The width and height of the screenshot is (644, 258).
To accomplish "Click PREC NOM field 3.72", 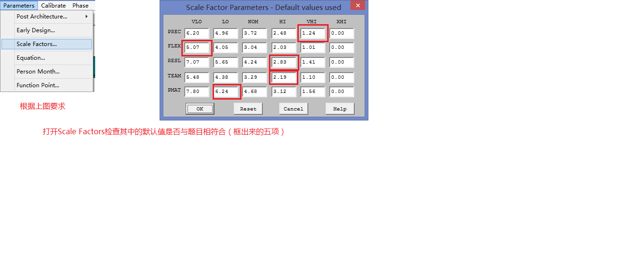I will (x=255, y=33).
